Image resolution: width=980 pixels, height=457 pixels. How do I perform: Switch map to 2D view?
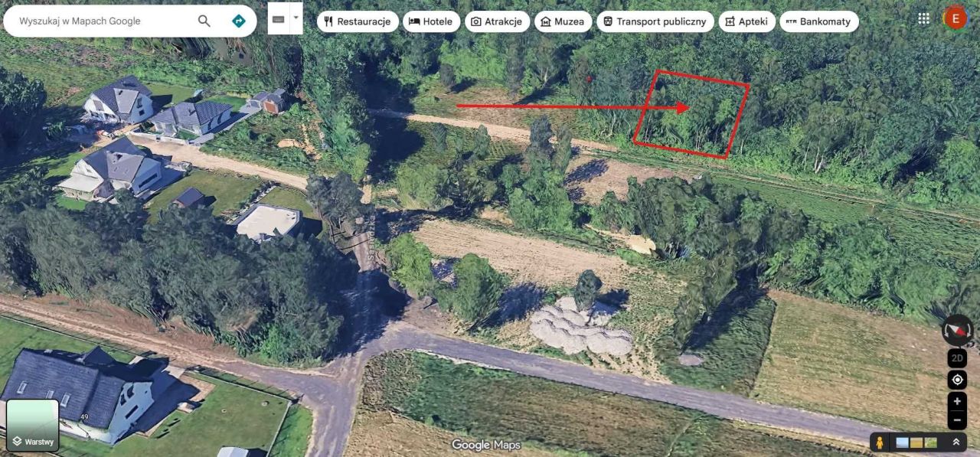tap(957, 357)
